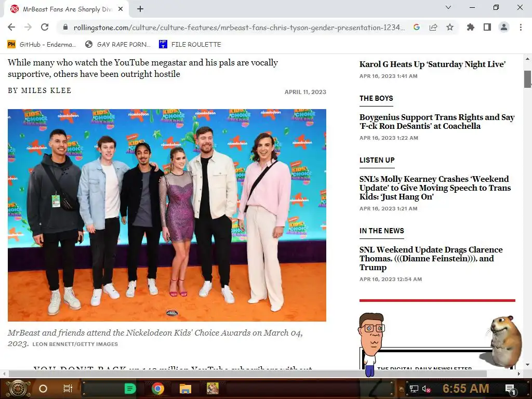The height and width of the screenshot is (399, 532).
Task: Share this page using the share icon
Action: (x=433, y=28)
